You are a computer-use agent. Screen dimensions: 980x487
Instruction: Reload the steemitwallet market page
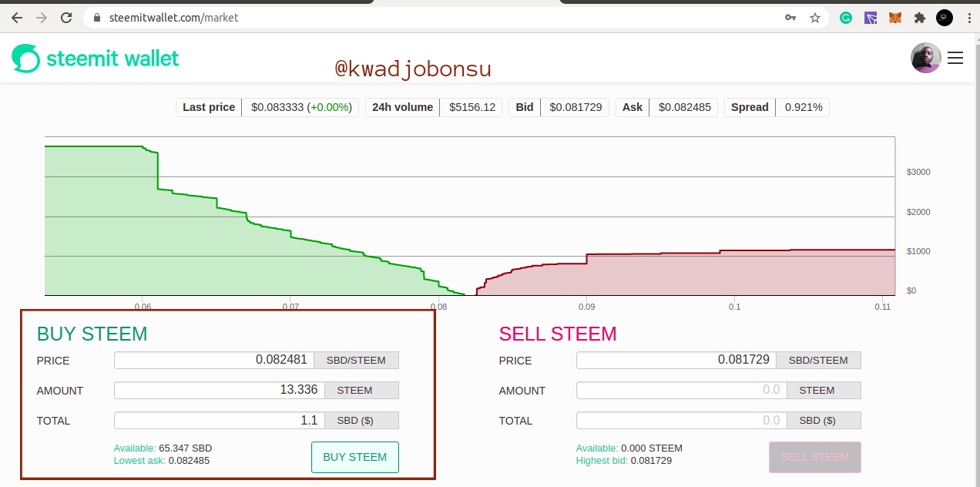(x=66, y=17)
